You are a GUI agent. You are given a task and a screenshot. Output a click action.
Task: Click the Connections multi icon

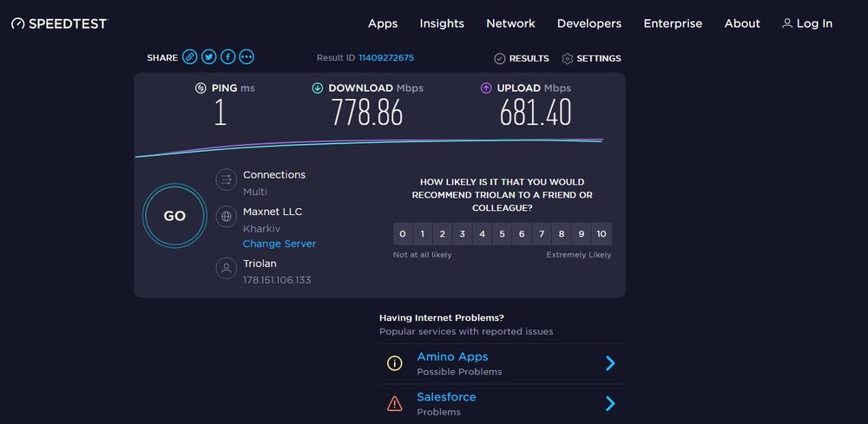226,179
